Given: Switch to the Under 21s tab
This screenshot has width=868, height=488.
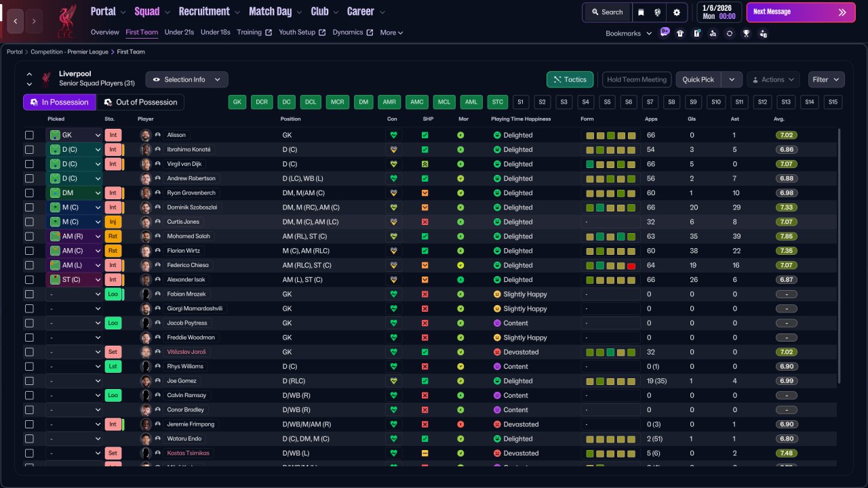Looking at the screenshot, I should 179,33.
